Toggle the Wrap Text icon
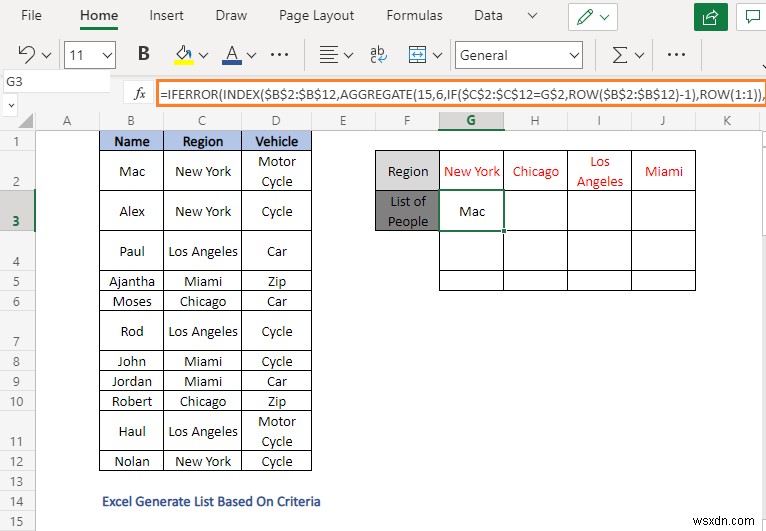The height and width of the screenshot is (531, 766). tap(378, 55)
